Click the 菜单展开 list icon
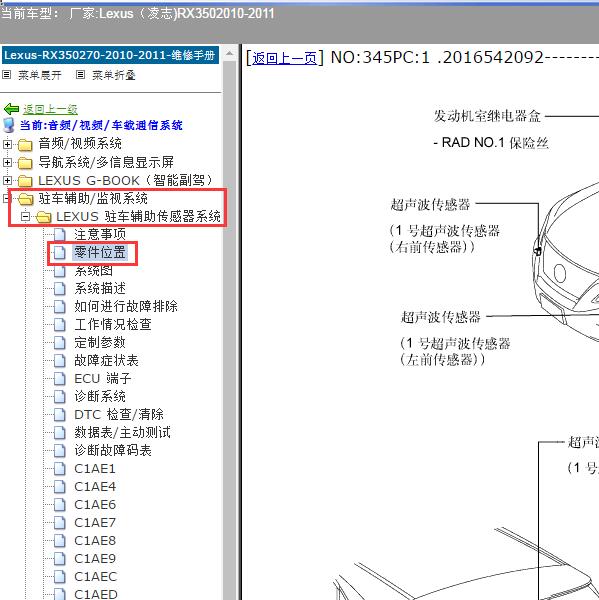 tap(7, 75)
